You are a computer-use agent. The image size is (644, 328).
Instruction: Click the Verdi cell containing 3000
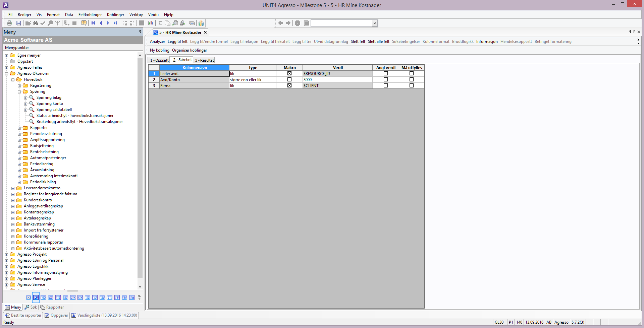click(x=337, y=80)
